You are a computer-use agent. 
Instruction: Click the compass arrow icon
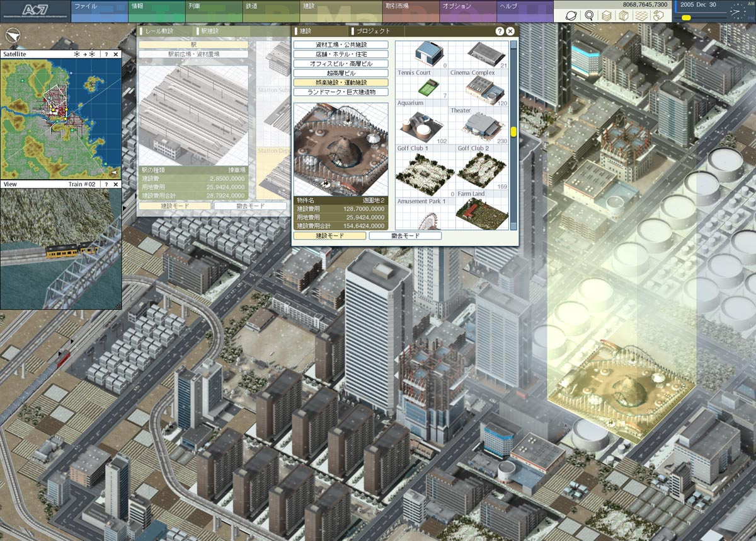(13, 35)
